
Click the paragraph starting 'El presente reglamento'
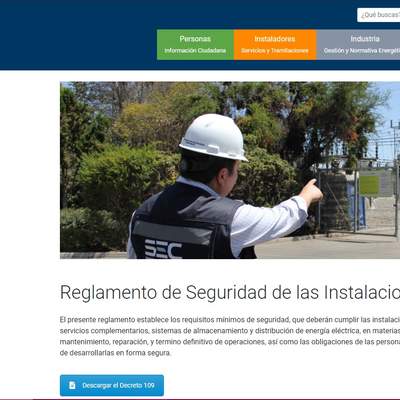click(230, 336)
